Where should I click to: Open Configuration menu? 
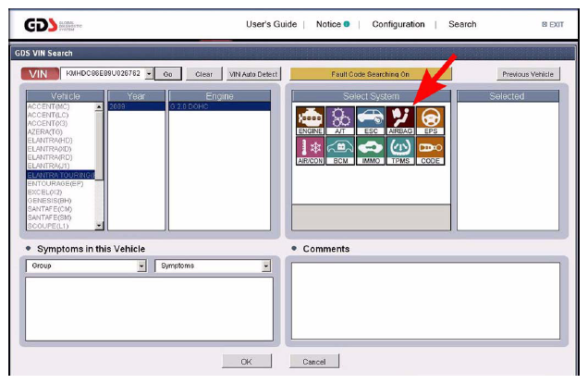398,24
